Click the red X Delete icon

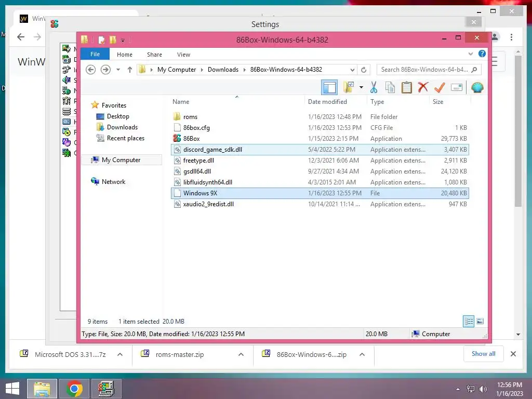point(423,87)
